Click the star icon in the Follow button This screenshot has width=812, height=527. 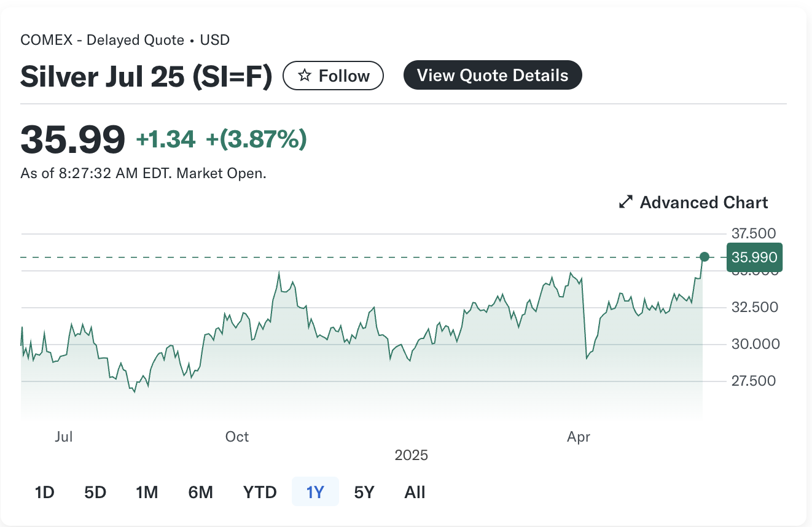(304, 76)
